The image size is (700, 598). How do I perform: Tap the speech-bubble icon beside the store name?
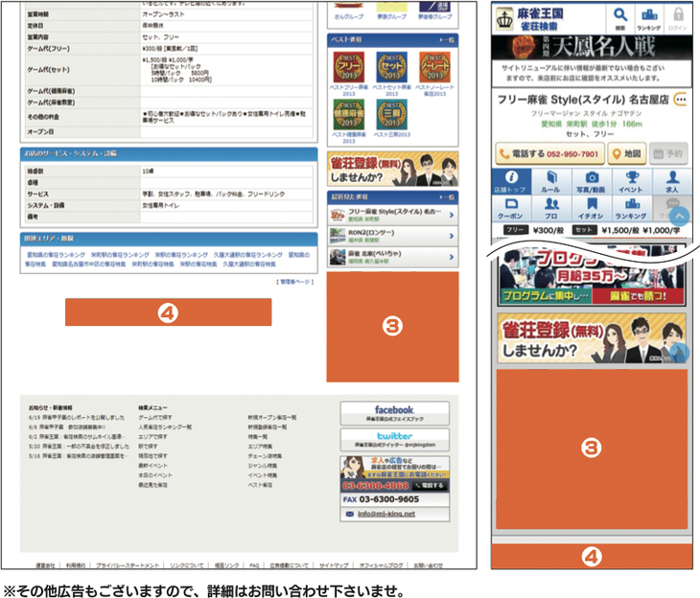[x=681, y=99]
